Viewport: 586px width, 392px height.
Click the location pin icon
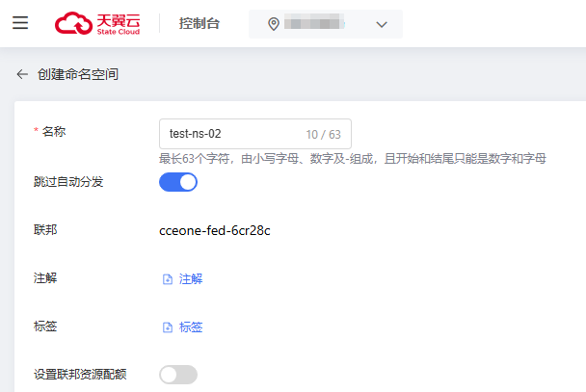(x=274, y=24)
